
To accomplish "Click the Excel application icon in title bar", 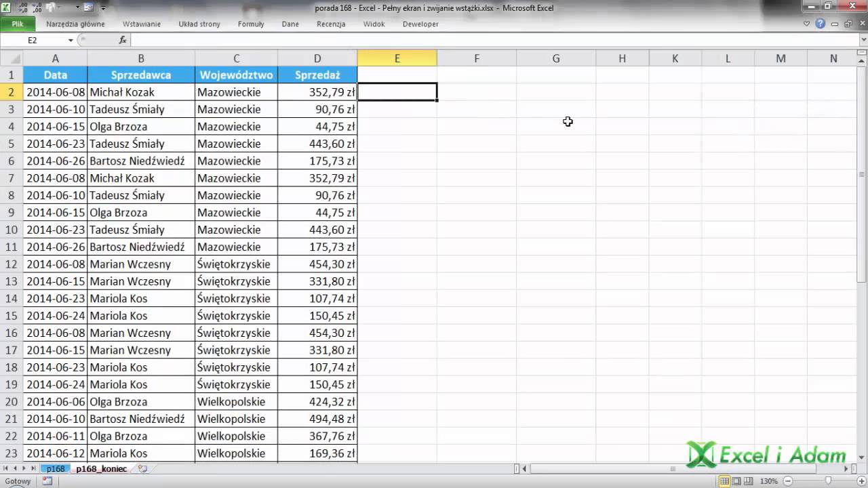I will [5, 7].
